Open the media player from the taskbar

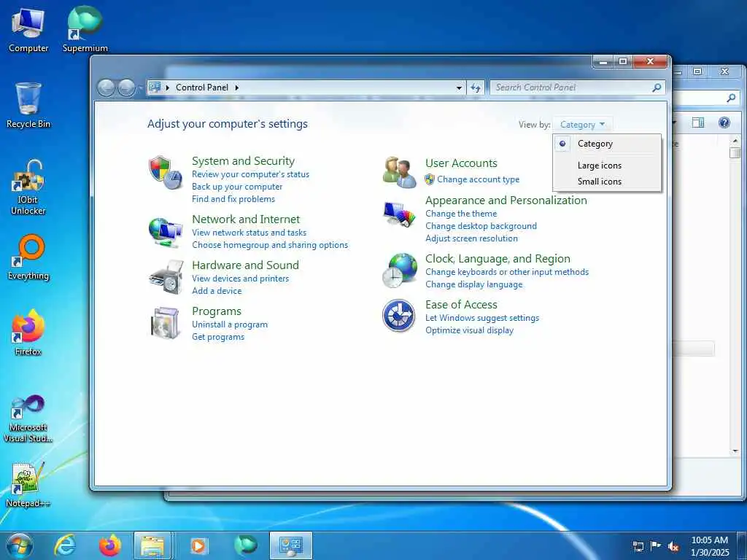[198, 545]
